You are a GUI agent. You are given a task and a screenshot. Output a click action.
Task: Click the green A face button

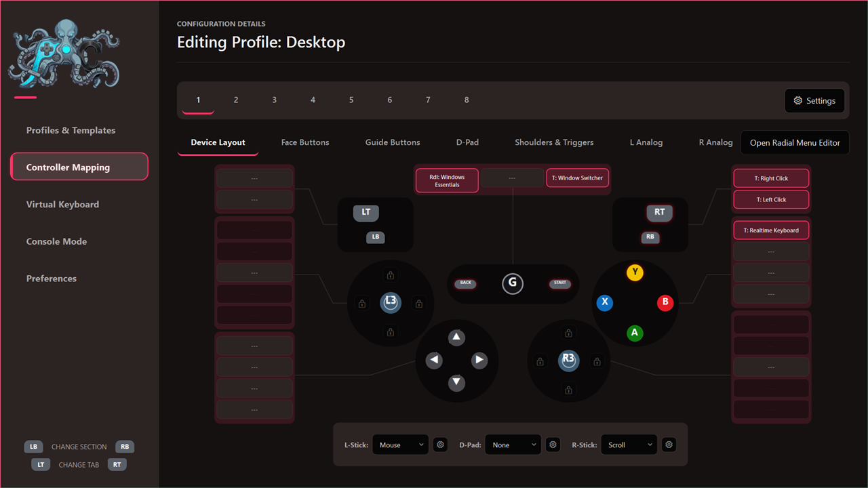click(635, 333)
